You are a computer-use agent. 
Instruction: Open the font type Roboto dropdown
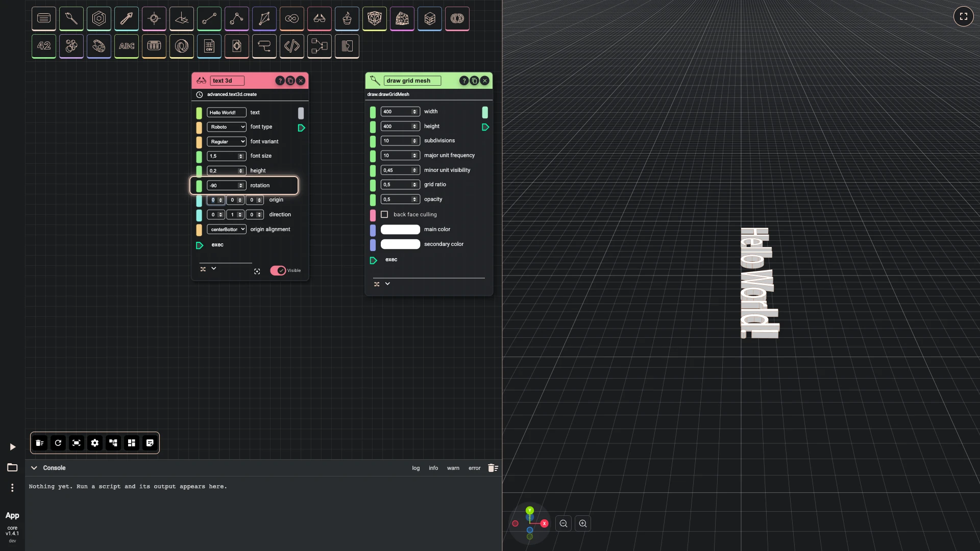click(x=227, y=127)
